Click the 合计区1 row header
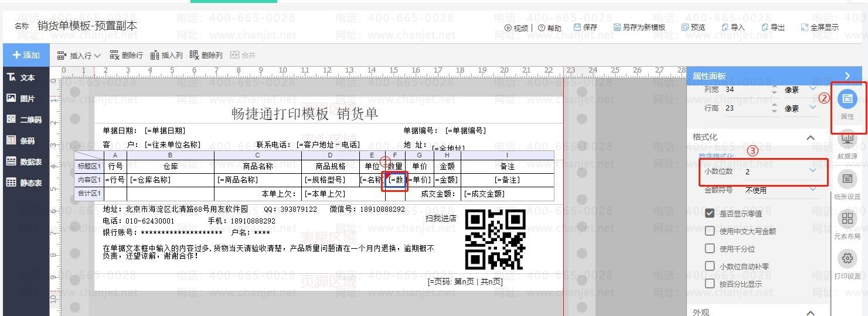 coord(89,194)
